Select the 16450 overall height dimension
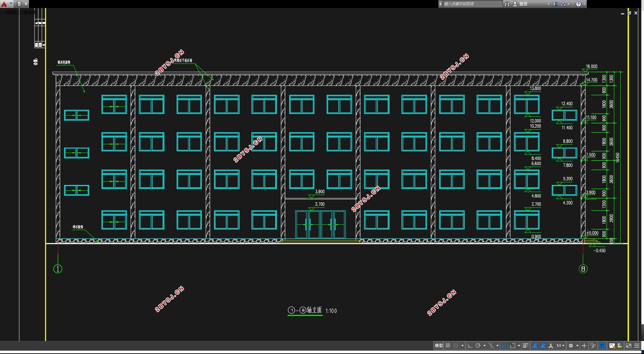 618,157
